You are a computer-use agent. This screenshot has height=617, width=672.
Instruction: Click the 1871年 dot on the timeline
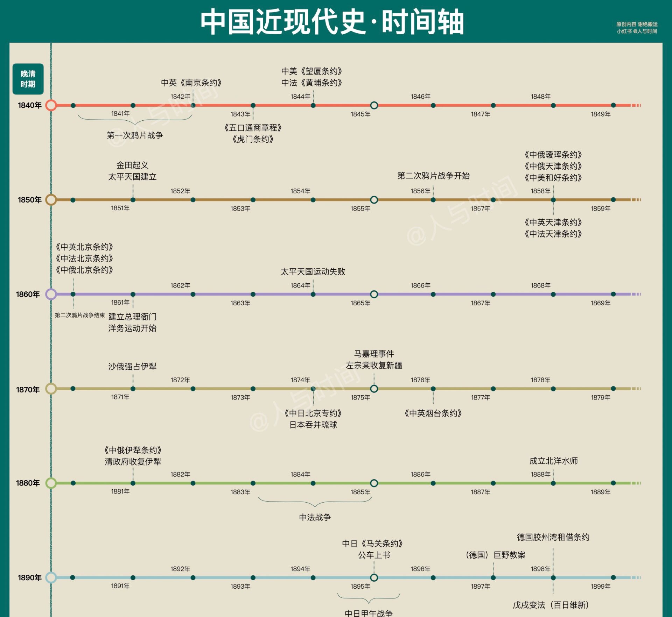tap(133, 389)
